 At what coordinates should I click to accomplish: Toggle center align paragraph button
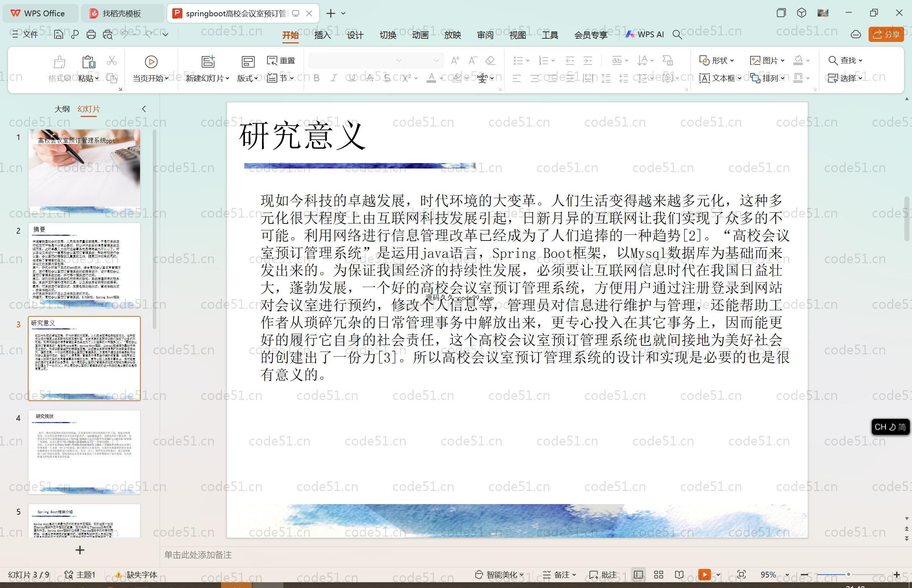coord(535,79)
